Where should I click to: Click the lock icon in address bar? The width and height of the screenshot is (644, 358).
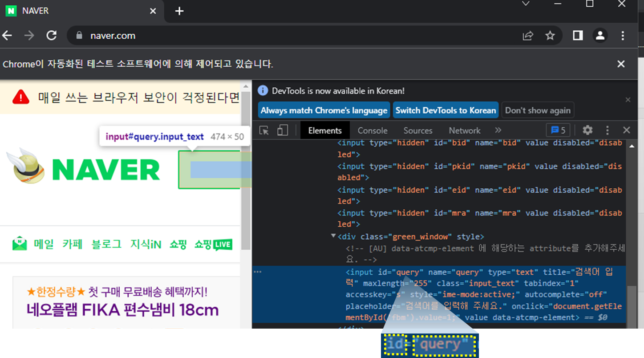click(80, 36)
